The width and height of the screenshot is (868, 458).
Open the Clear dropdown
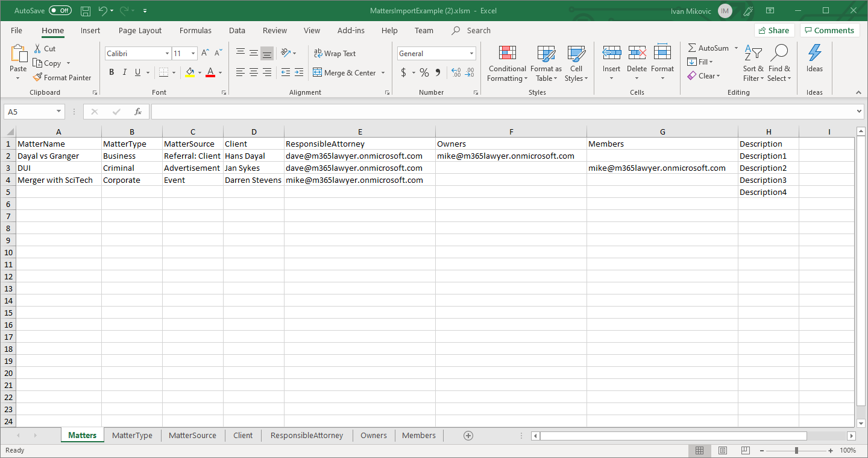(x=704, y=76)
